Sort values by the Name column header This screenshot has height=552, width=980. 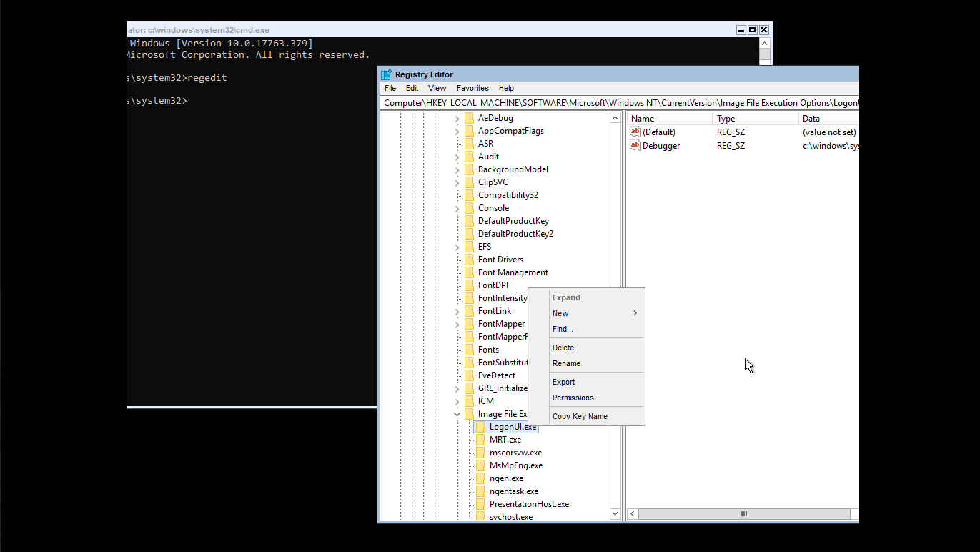[670, 119]
